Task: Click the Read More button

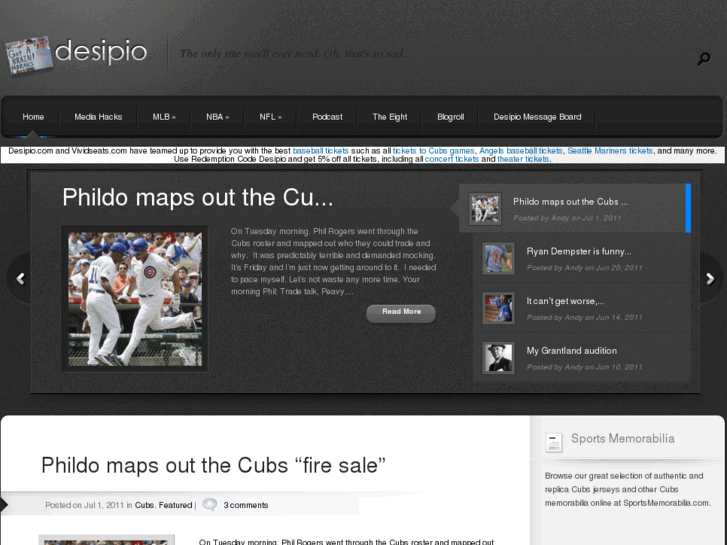Action: point(401,313)
